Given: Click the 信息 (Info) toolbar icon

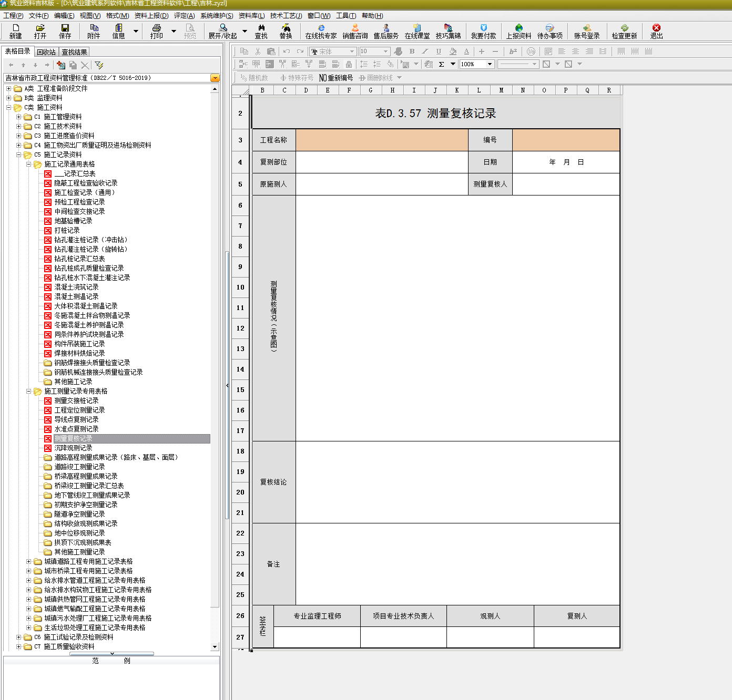Looking at the screenshot, I should (119, 31).
